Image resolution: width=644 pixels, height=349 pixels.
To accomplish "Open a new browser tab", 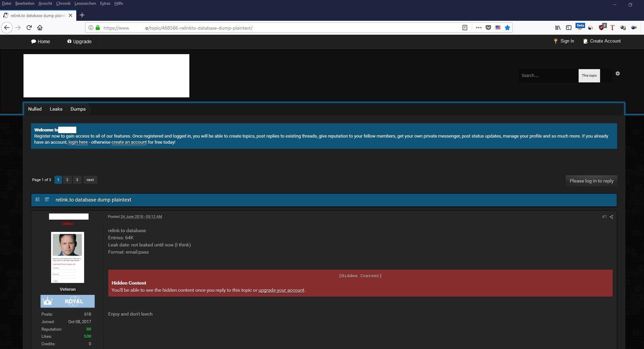I will coord(82,15).
